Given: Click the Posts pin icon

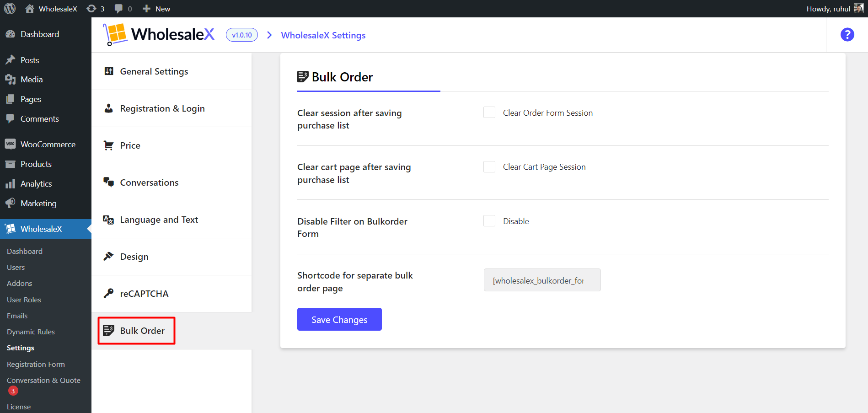Looking at the screenshot, I should click(x=10, y=60).
